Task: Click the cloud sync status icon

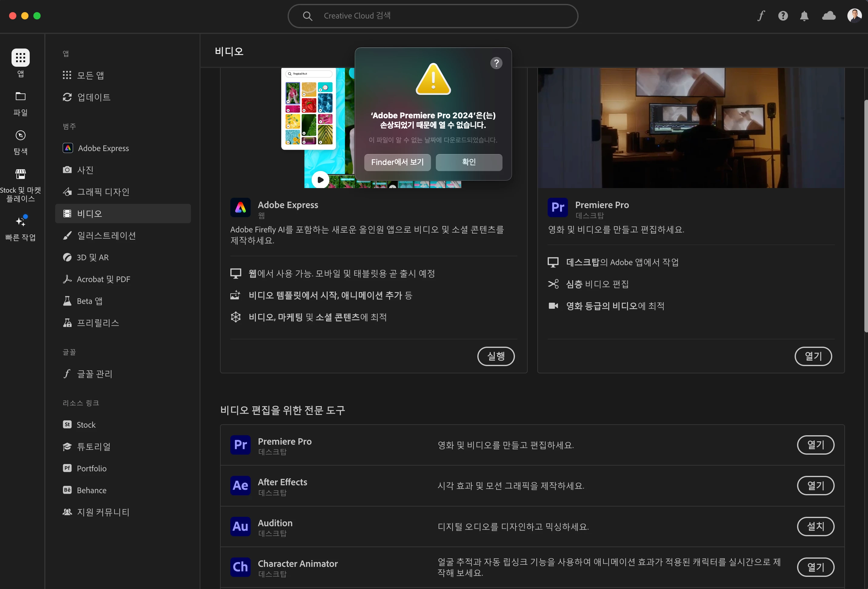Action: tap(829, 16)
